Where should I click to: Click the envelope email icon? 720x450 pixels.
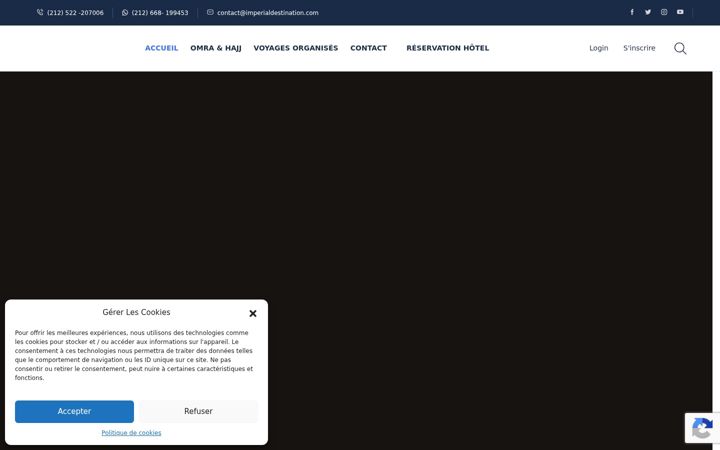tap(210, 12)
